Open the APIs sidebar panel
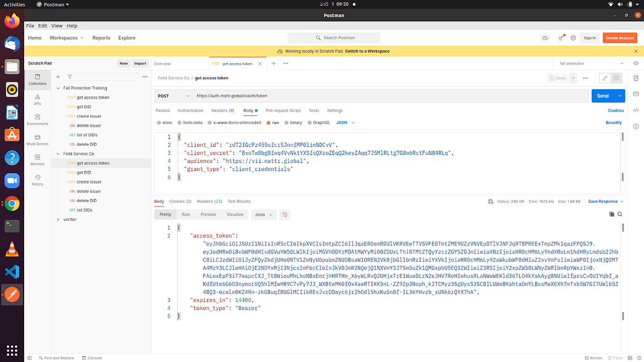Image resolution: width=644 pixels, height=362 pixels. [38, 99]
